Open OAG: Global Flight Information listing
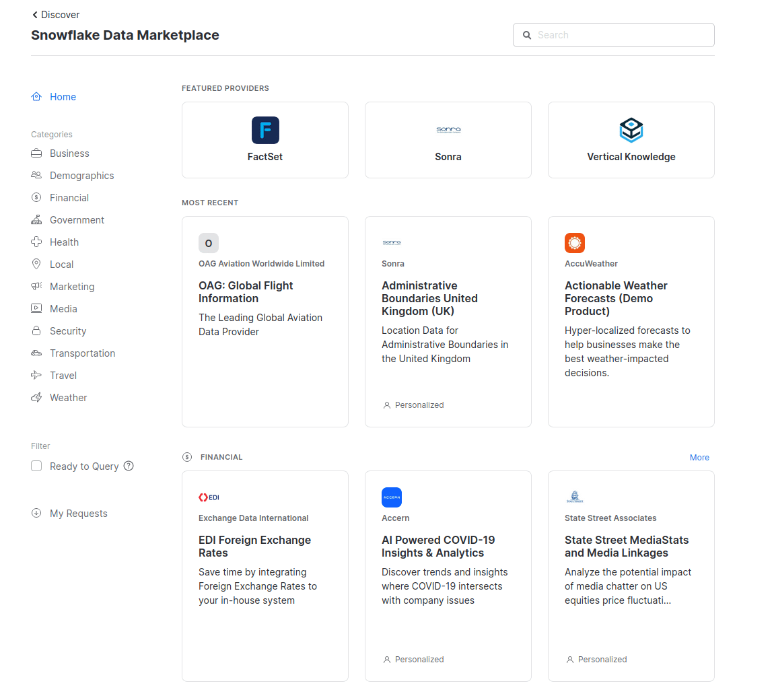The height and width of the screenshot is (700, 772). pos(246,292)
